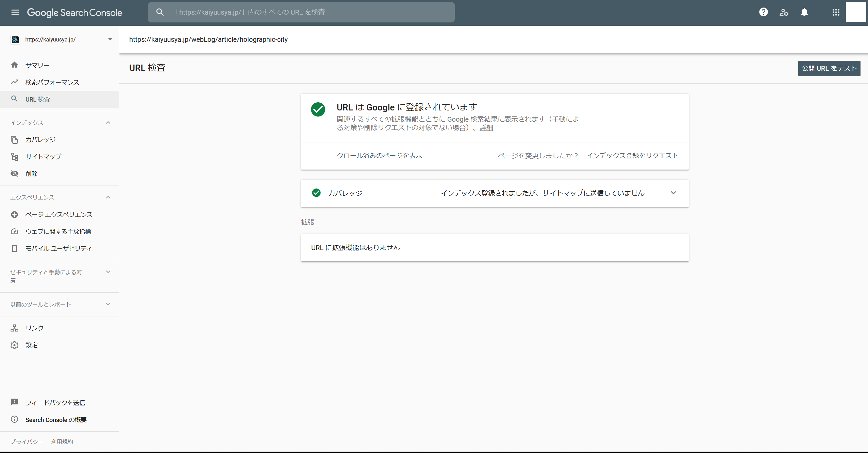Click the green check beside カバレッジ row
Image resolution: width=868 pixels, height=453 pixels.
[x=316, y=193]
